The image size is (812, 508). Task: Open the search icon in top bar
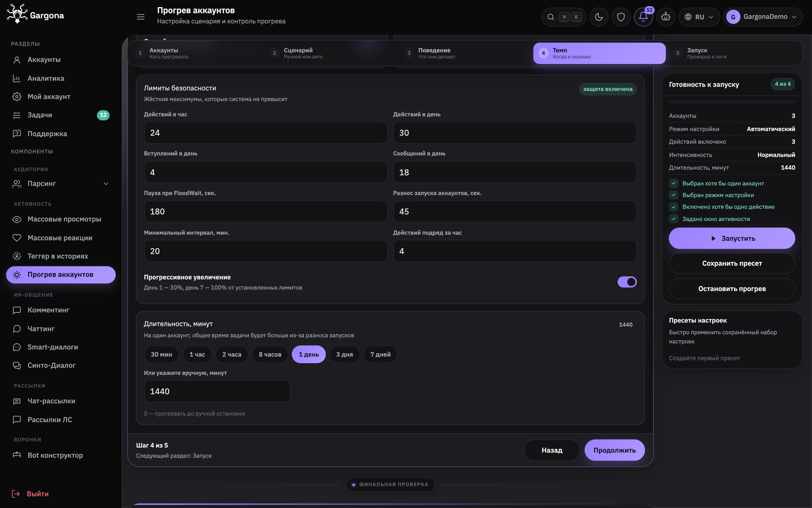[551, 17]
